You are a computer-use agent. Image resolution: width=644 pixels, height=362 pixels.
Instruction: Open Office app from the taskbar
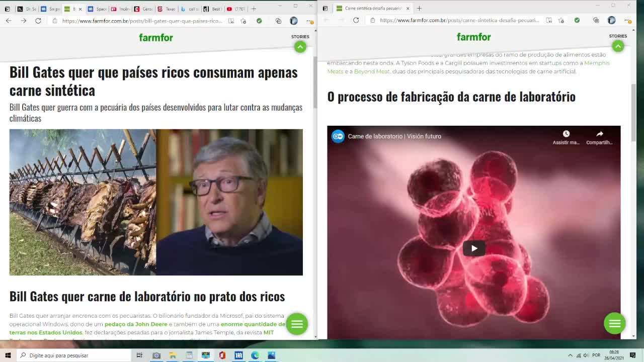point(222,355)
